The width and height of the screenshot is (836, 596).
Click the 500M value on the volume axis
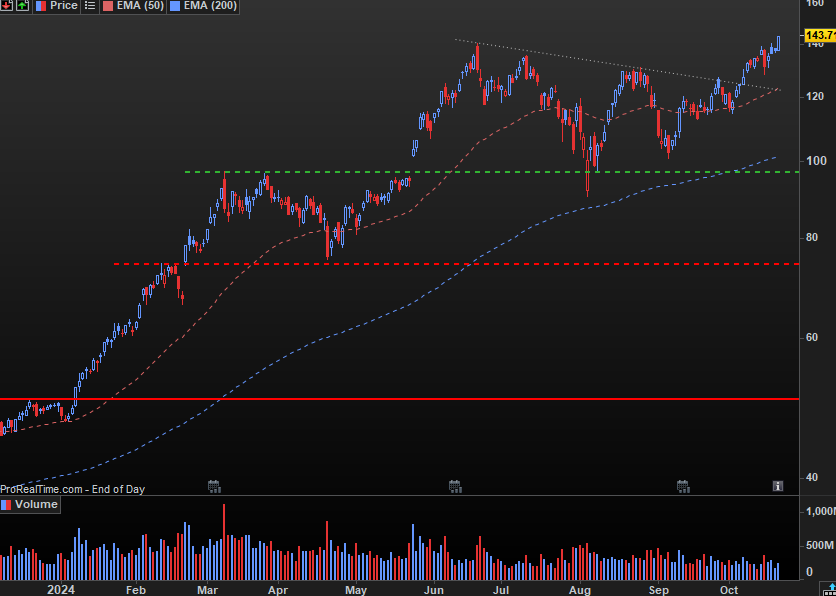click(820, 546)
